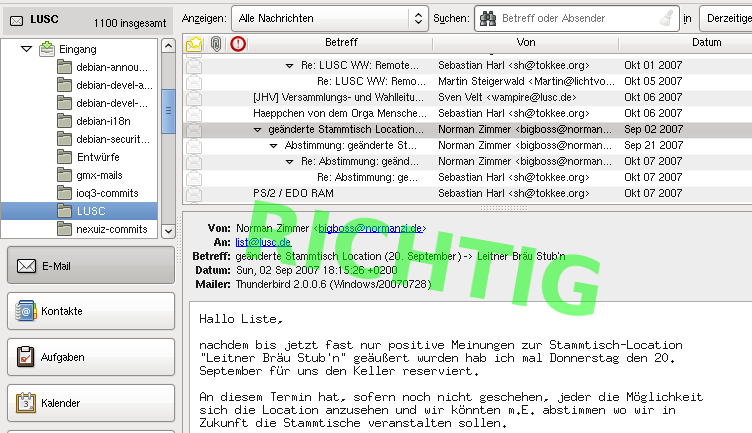Collapse the 'geänderte Stammtisch Location' thread
The height and width of the screenshot is (433, 752).
pyautogui.click(x=257, y=130)
